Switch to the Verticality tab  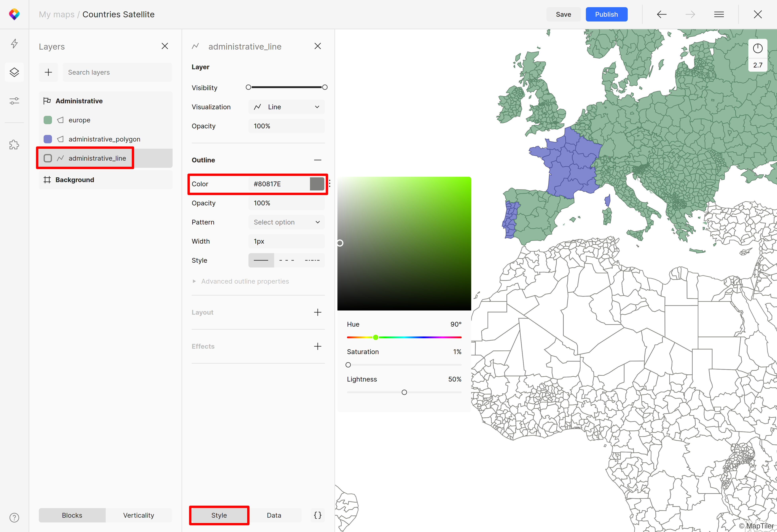[138, 515]
